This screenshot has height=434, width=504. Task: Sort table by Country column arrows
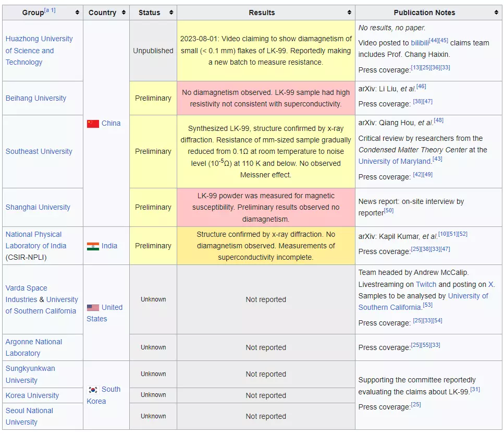pyautogui.click(x=124, y=13)
